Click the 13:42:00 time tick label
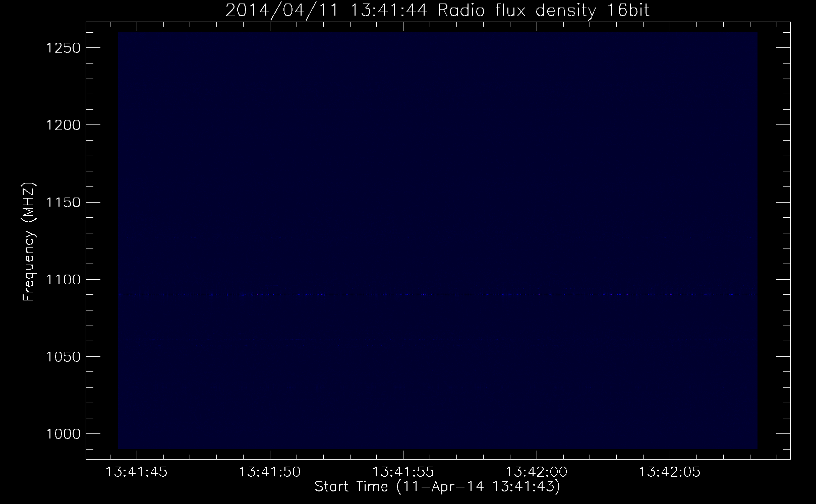The image size is (816, 504). (x=537, y=472)
